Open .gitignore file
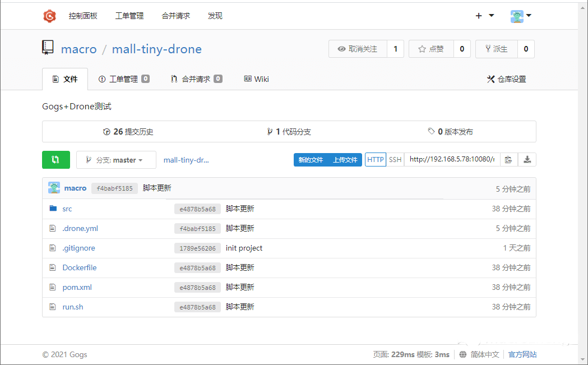 [x=78, y=248]
